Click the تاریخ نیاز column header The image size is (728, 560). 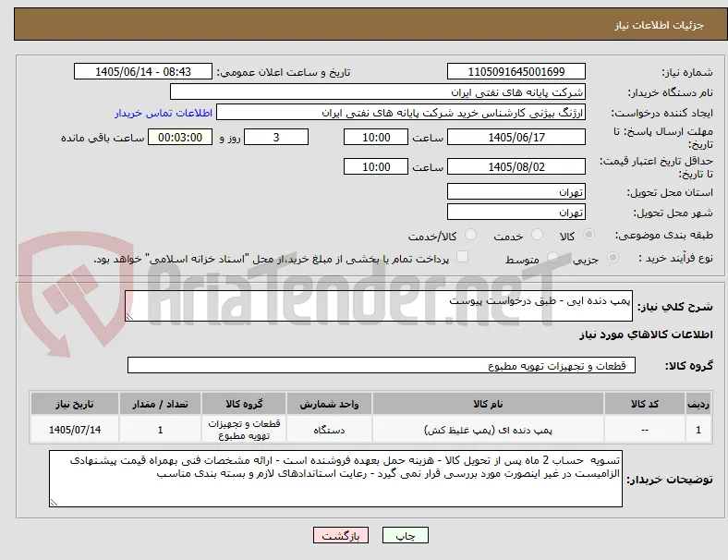tap(75, 404)
